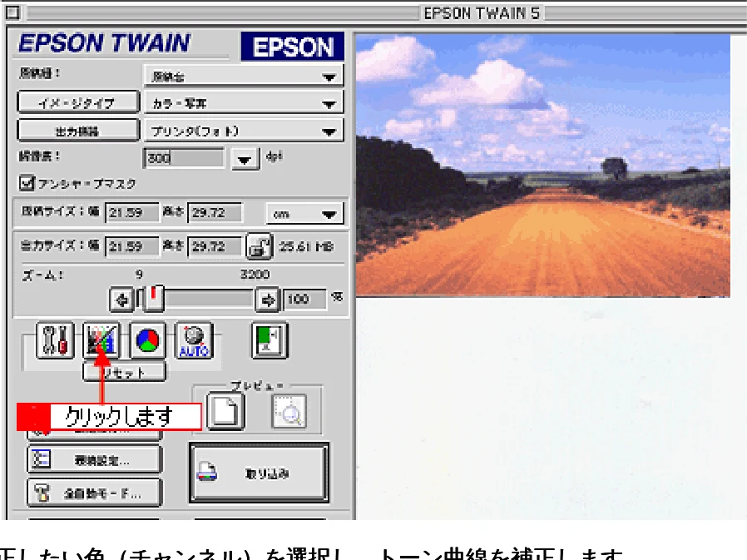Click the output width 21.59 field

[x=131, y=246]
